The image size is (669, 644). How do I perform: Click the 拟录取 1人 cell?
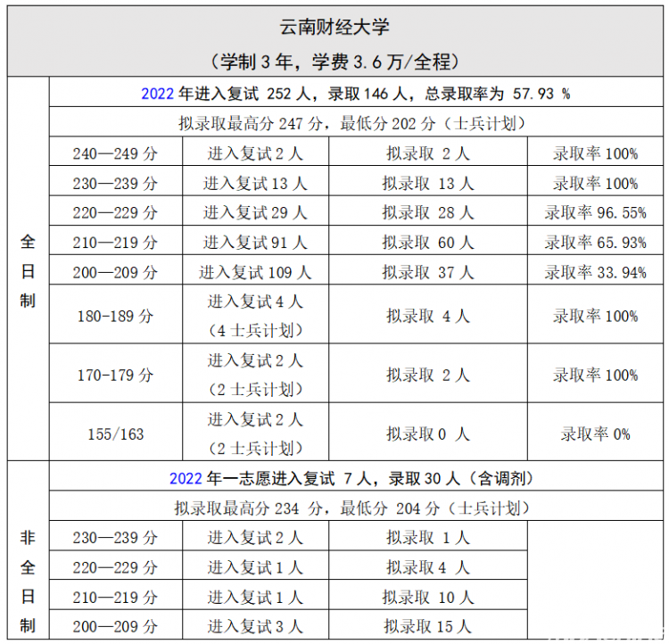pos(428,536)
